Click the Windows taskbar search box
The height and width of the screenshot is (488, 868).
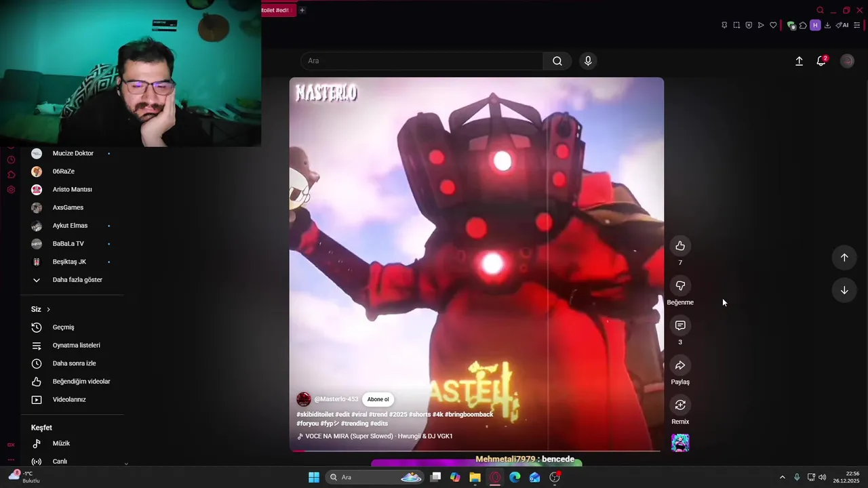pos(374,477)
